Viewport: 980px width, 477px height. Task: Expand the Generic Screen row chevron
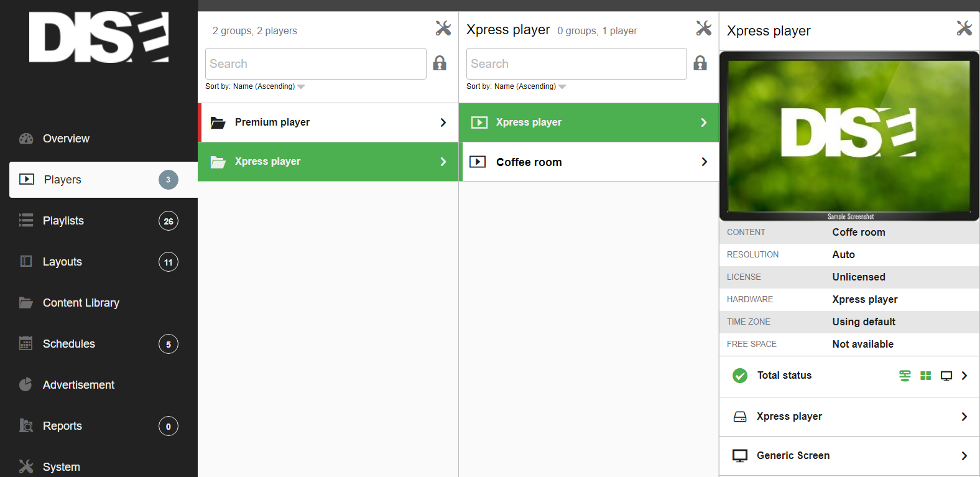click(x=964, y=456)
